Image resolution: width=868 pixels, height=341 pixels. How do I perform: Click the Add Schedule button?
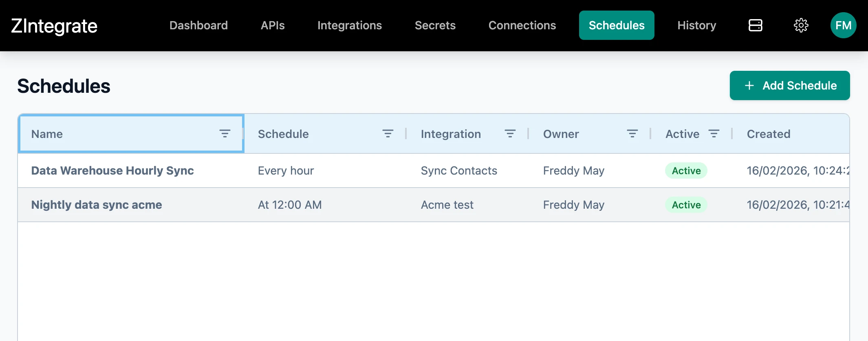(x=790, y=85)
